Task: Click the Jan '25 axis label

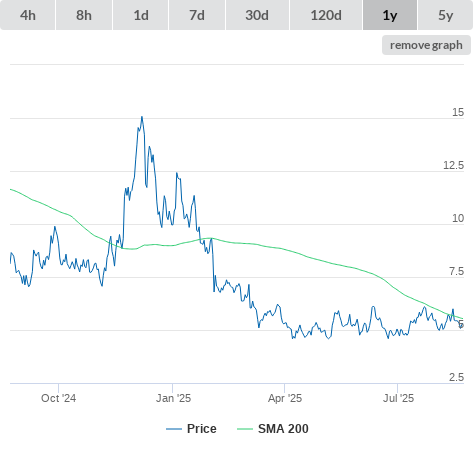Action: [173, 398]
